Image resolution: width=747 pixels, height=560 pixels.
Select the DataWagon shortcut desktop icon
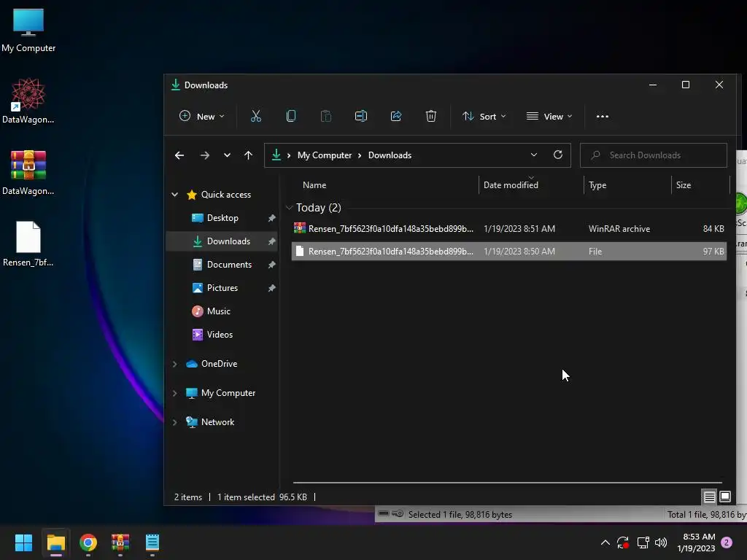pyautogui.click(x=28, y=101)
